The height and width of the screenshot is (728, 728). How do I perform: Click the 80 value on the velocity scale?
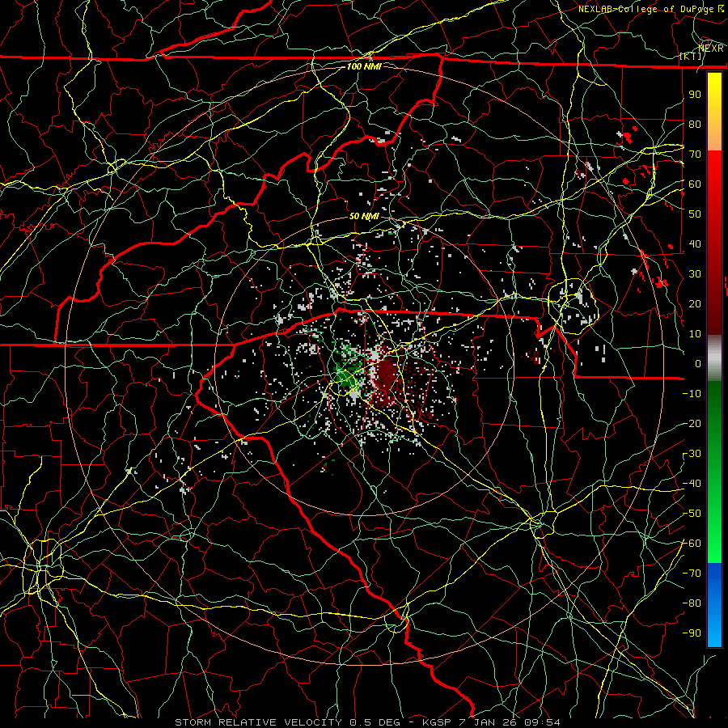695,124
